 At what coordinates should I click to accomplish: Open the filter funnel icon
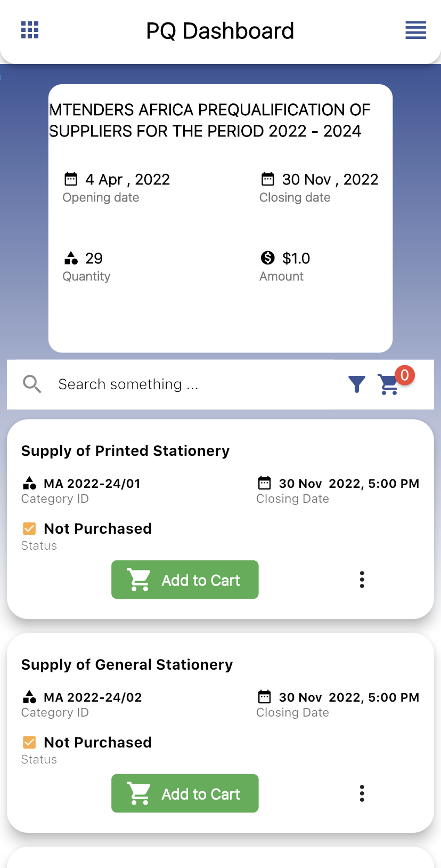tap(357, 384)
